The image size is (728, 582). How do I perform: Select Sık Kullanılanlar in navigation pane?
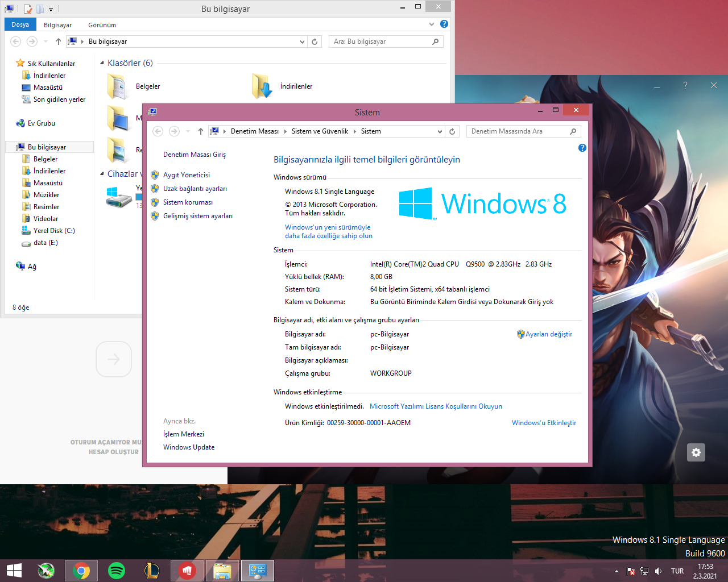click(x=45, y=64)
